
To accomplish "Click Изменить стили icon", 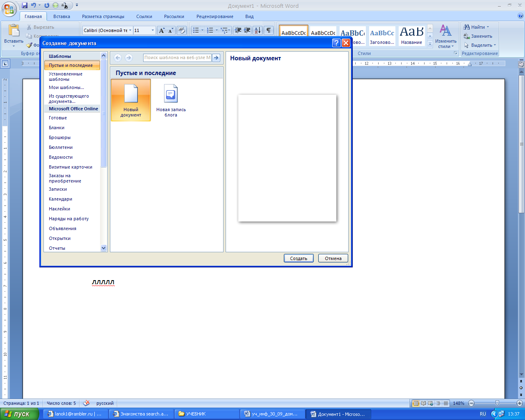I will click(x=445, y=31).
